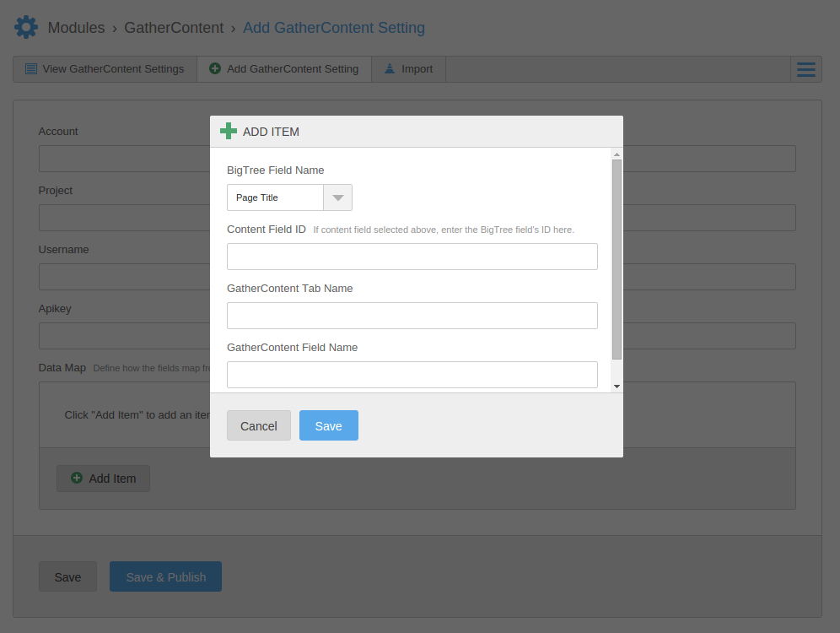
Task: Focus the GatherContent Tab Name input
Action: [412, 315]
